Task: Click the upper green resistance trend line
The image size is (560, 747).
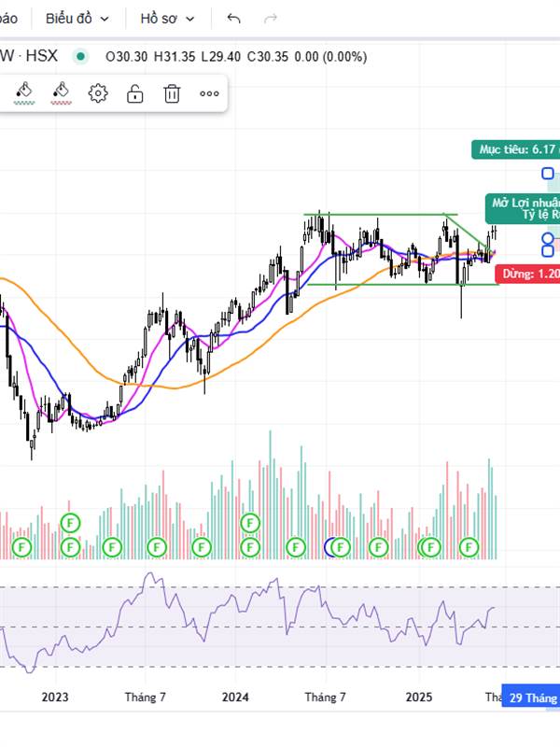Action: point(380,215)
